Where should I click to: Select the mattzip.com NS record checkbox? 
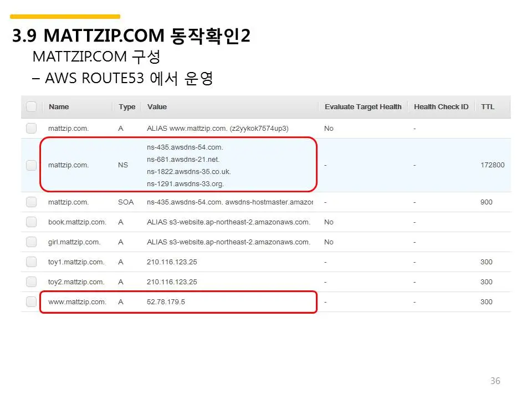click(31, 165)
